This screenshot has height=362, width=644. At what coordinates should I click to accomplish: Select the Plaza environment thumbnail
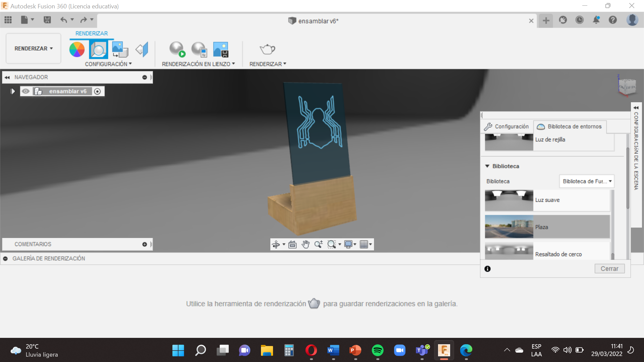509,227
